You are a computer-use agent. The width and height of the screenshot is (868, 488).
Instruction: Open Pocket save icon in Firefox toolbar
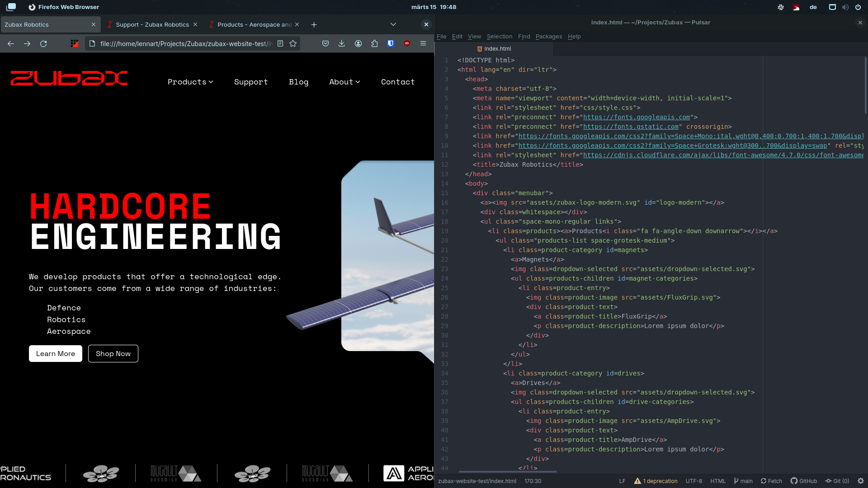(325, 44)
